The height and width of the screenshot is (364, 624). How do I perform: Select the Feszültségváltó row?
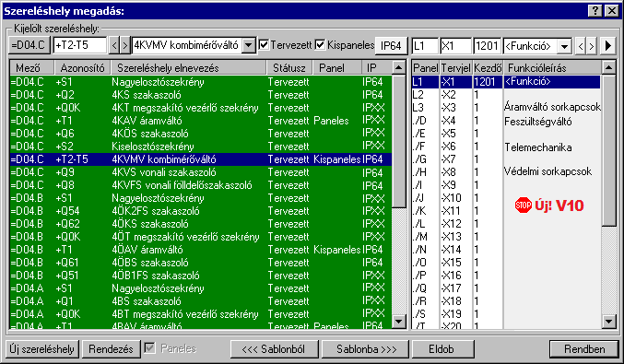[506, 121]
